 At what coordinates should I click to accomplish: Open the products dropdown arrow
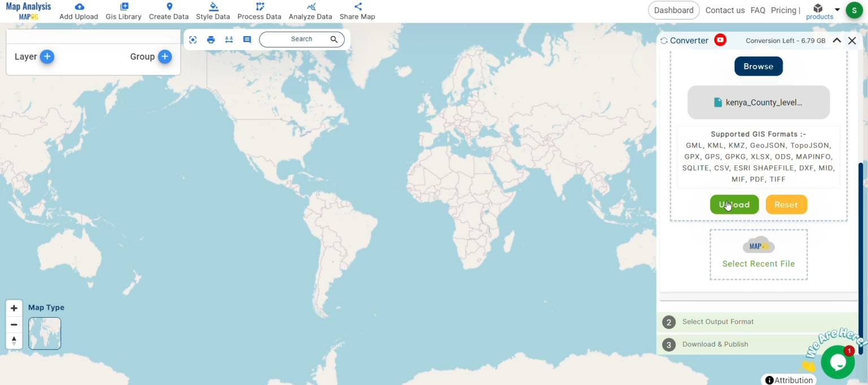click(x=837, y=10)
